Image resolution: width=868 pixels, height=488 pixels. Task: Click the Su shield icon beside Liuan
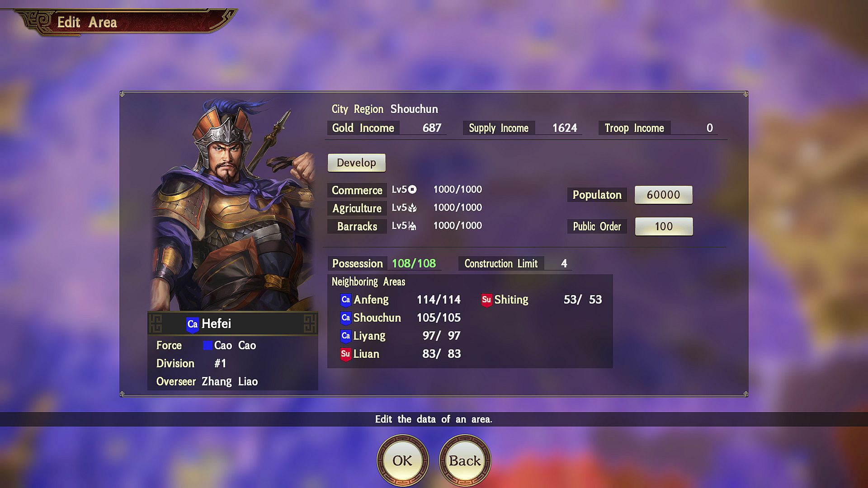click(346, 354)
